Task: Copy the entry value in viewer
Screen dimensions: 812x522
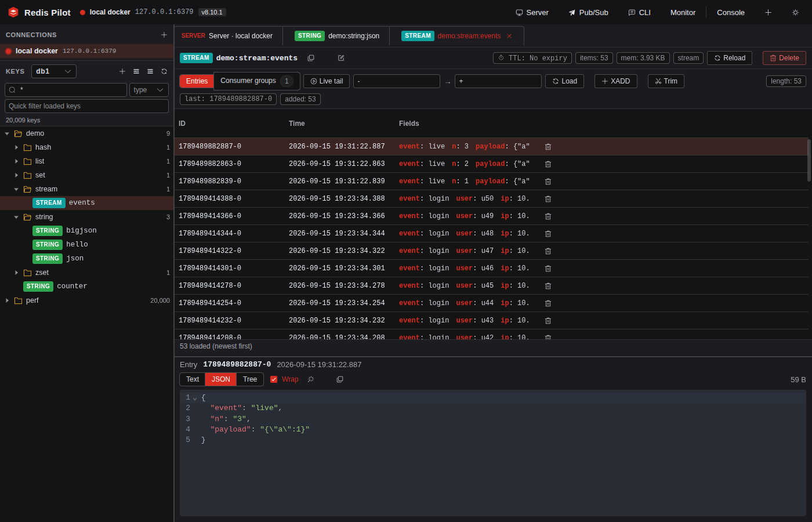Action: pos(340,379)
